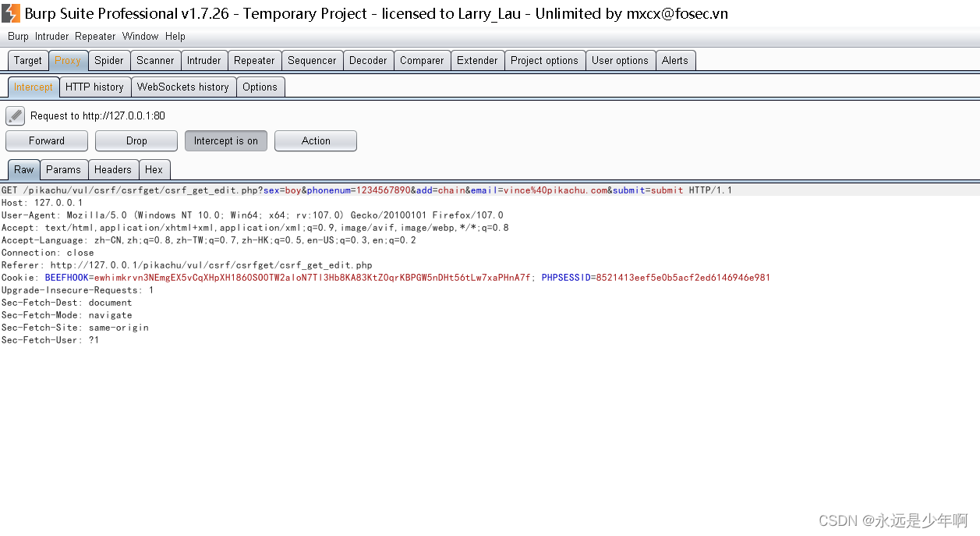Switch to the Hex view tab
This screenshot has height=536, width=980.
(154, 169)
